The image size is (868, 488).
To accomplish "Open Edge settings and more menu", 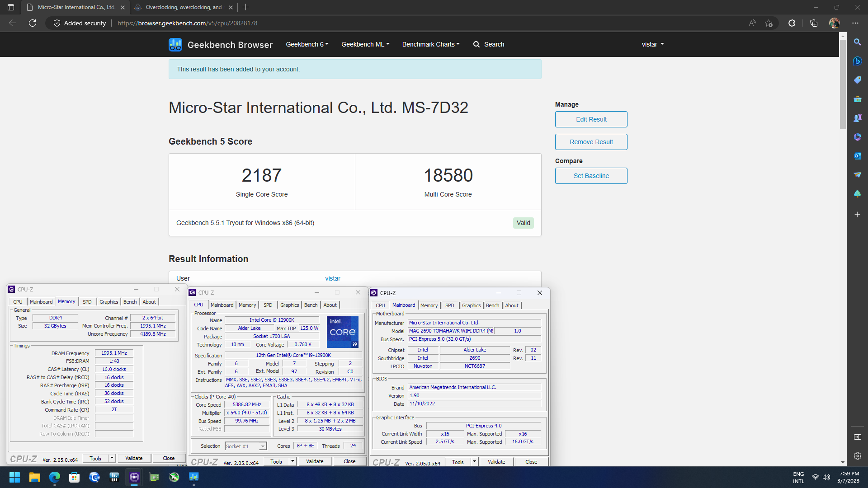I will [855, 23].
